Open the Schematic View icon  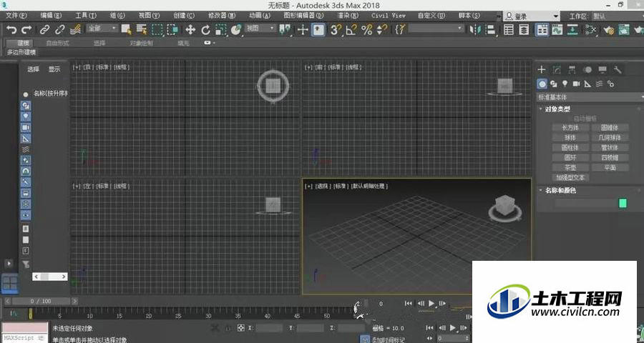tap(572, 29)
